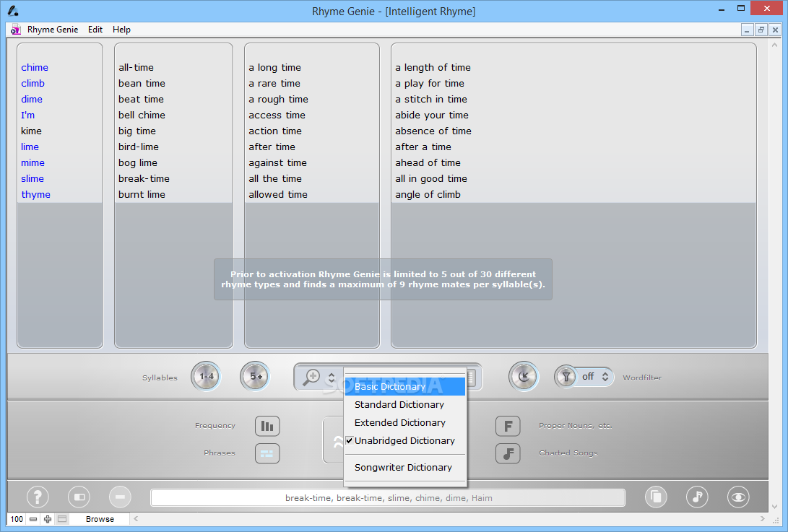Click the zoom out icon in status bar
788x532 pixels.
tap(33, 519)
